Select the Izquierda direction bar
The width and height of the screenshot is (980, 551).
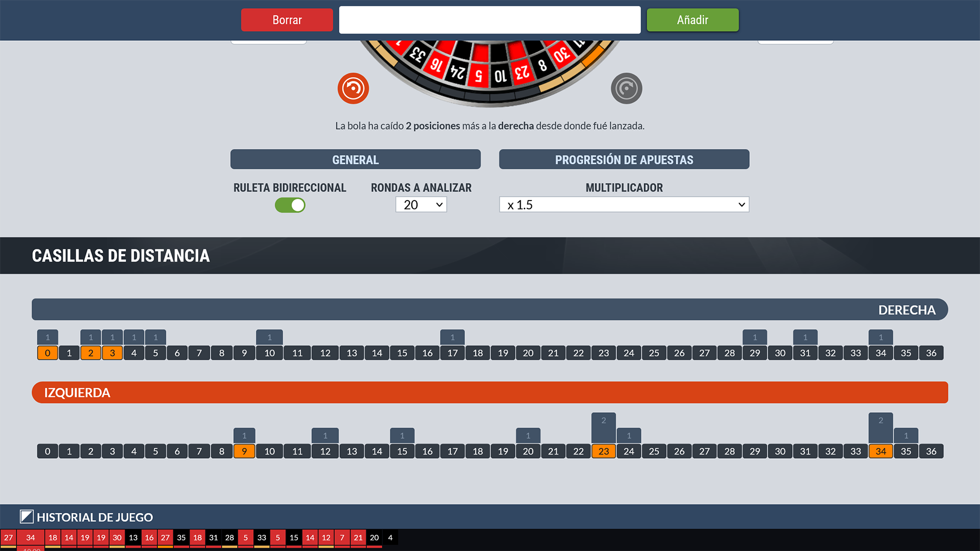(489, 392)
